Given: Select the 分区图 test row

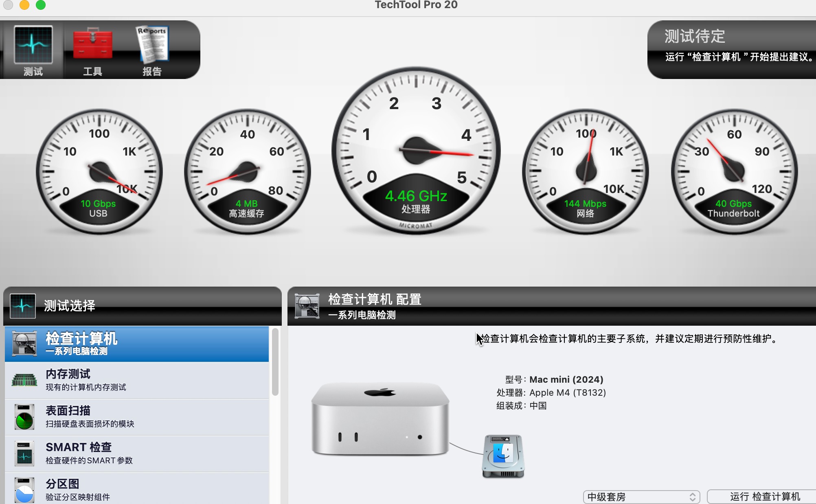Looking at the screenshot, I should point(137,489).
